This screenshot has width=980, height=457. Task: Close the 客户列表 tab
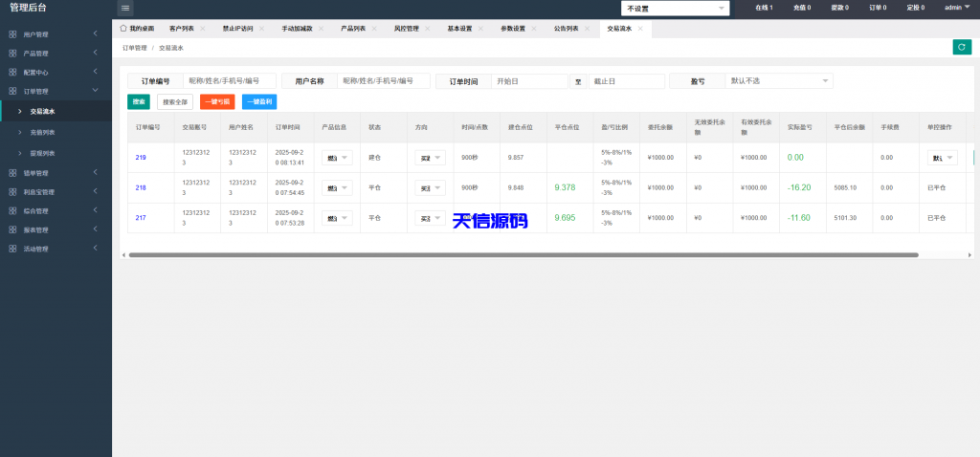coord(200,29)
